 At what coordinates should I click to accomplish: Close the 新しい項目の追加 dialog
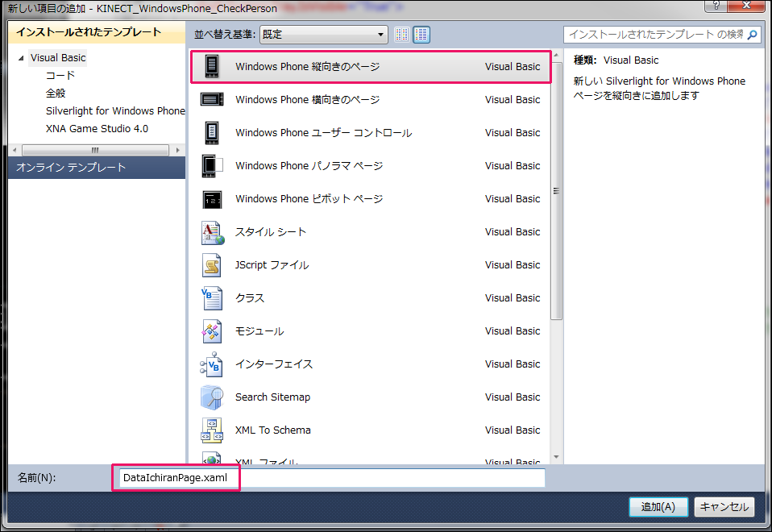click(x=746, y=6)
